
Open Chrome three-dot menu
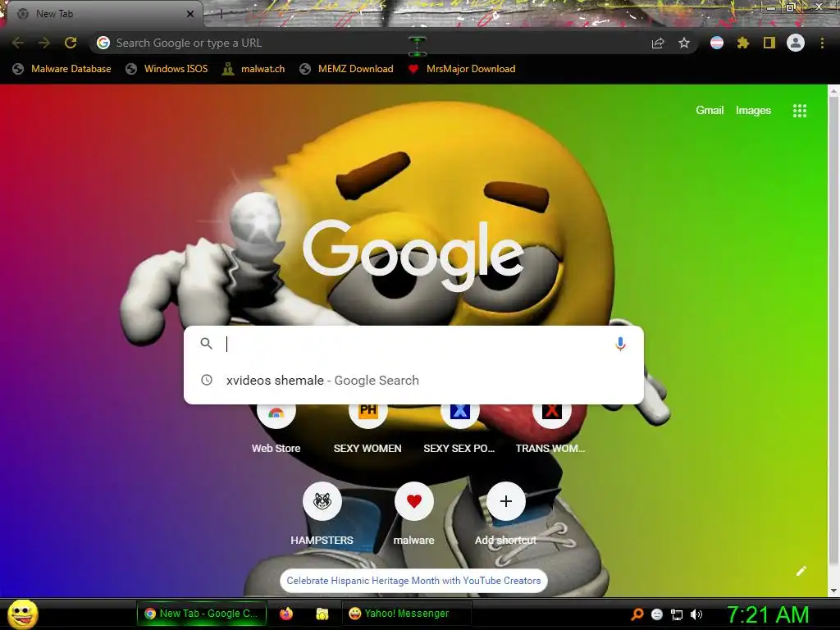822,43
